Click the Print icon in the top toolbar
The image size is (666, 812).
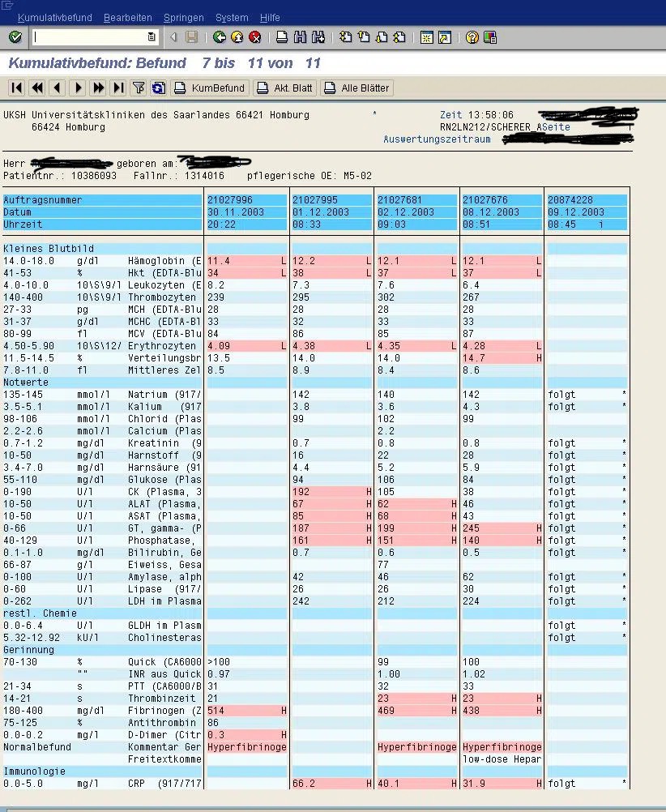click(282, 37)
